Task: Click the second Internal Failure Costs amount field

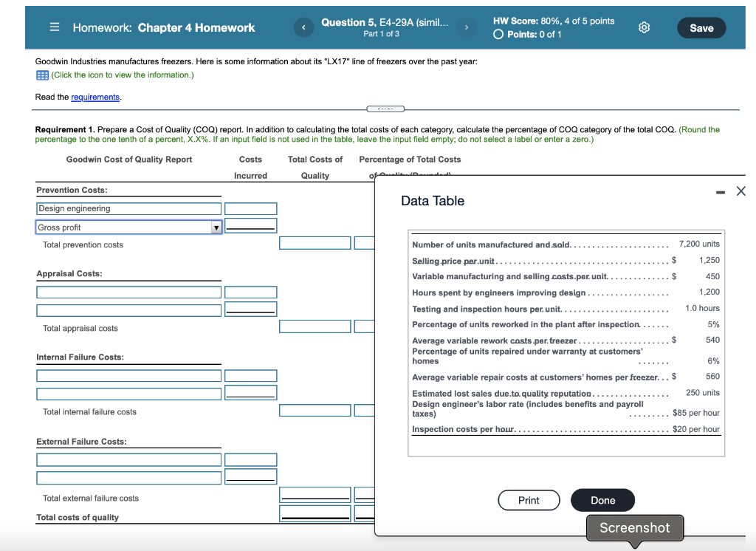Action: click(x=251, y=393)
